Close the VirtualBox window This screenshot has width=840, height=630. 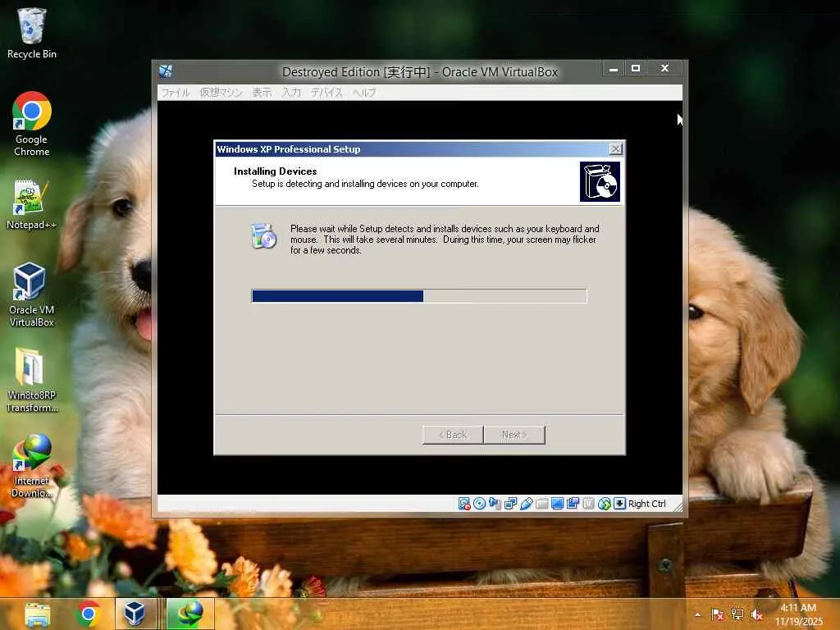click(664, 69)
